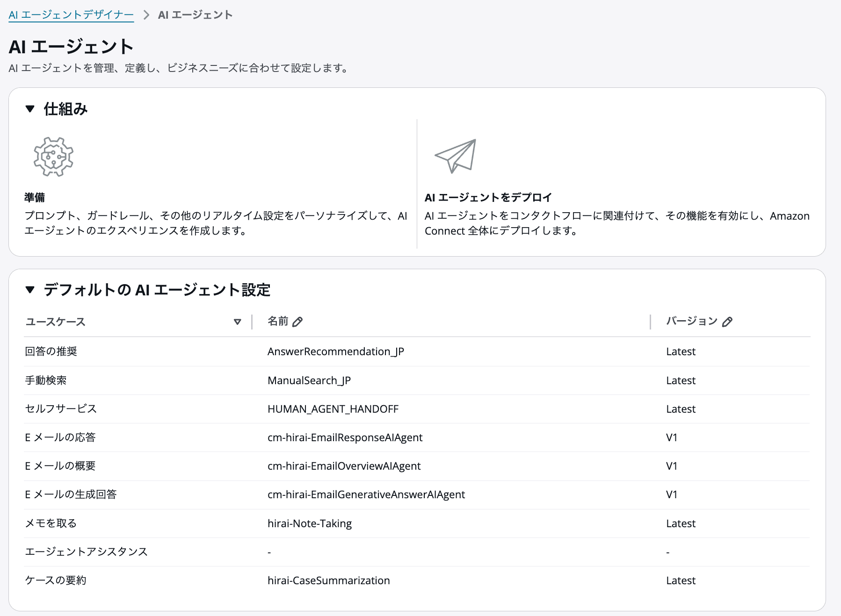Image resolution: width=841 pixels, height=616 pixels.
Task: Click the sort arrow on ユースケース column
Action: click(238, 322)
